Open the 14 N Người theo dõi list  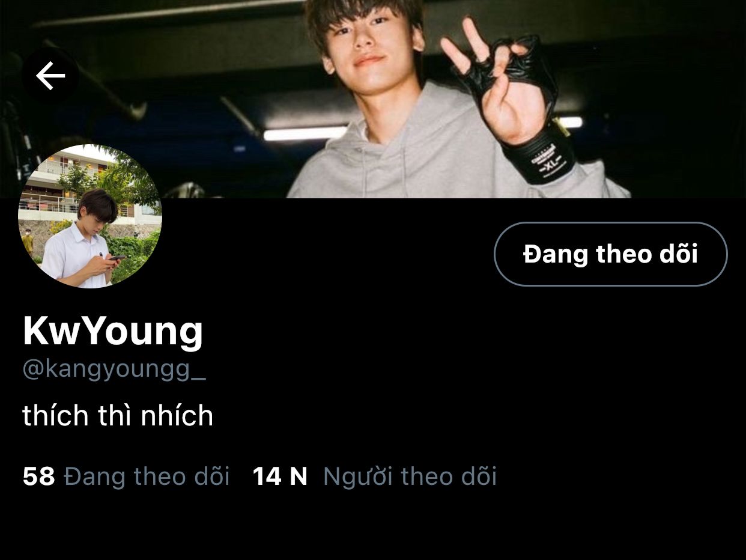[375, 476]
